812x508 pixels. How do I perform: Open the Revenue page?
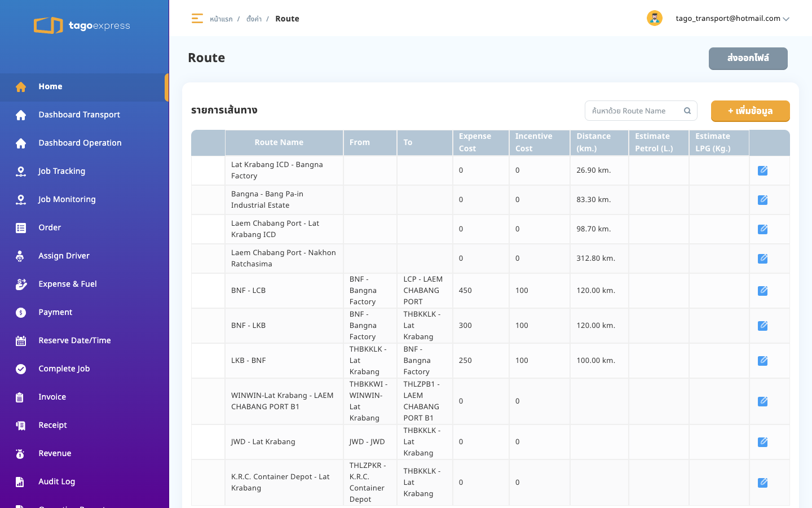click(85, 454)
